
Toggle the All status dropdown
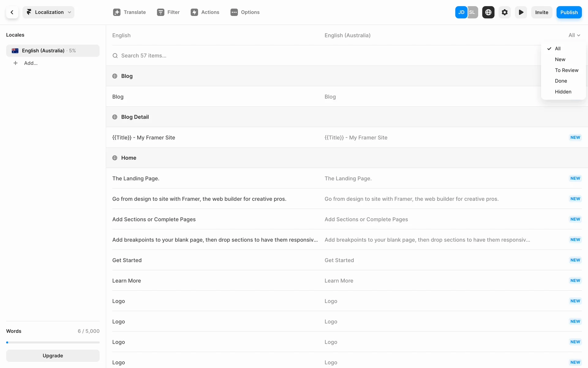pos(574,35)
